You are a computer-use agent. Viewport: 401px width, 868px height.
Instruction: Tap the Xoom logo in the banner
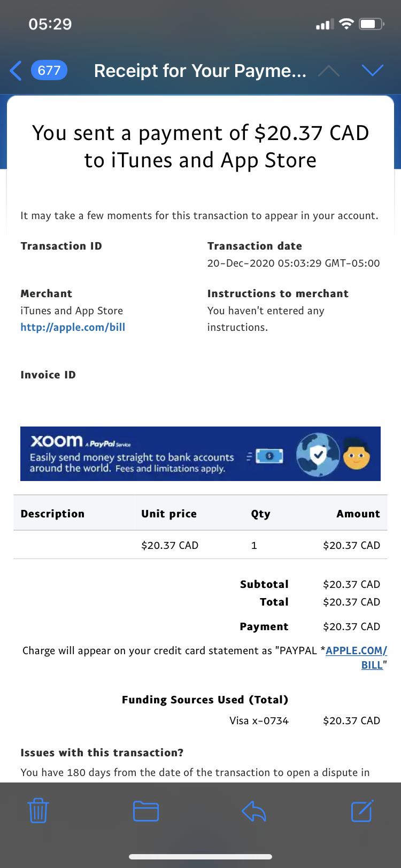tap(57, 441)
